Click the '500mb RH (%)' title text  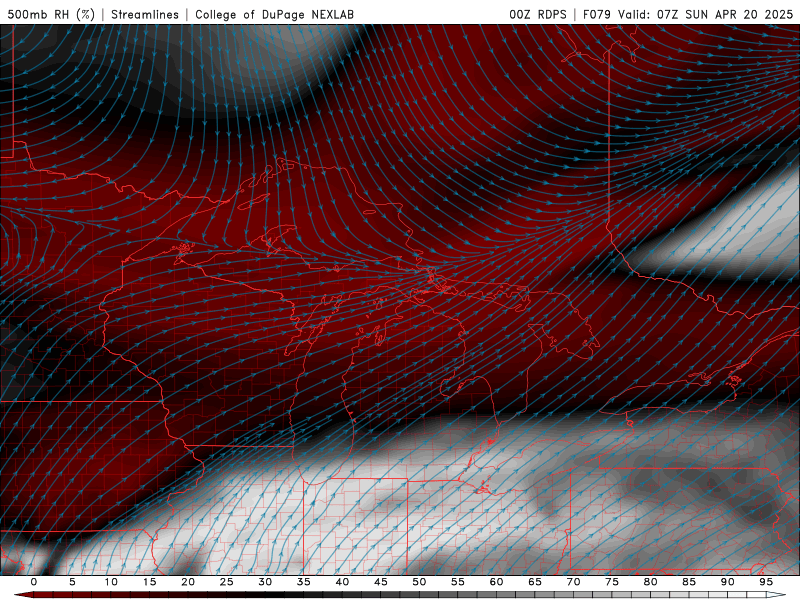point(51,15)
